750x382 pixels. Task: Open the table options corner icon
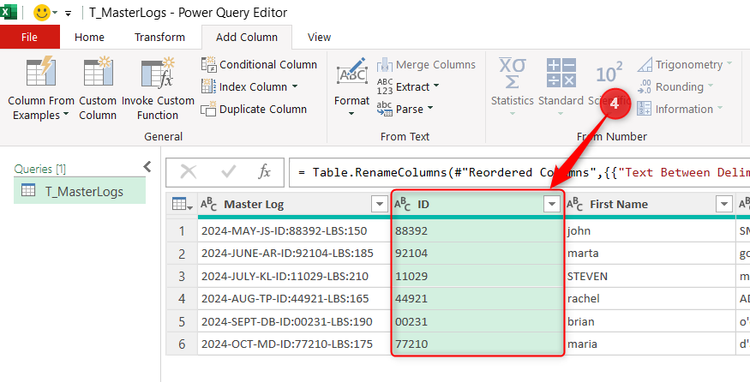click(182, 205)
